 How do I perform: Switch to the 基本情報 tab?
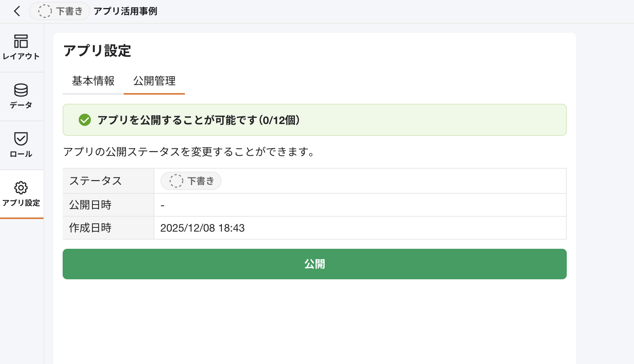click(x=93, y=81)
